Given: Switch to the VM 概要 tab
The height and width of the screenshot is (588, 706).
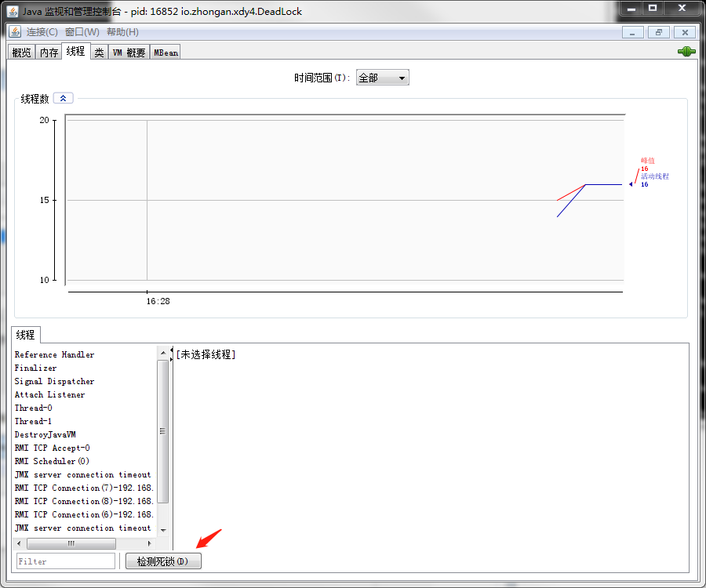Looking at the screenshot, I should [x=129, y=53].
